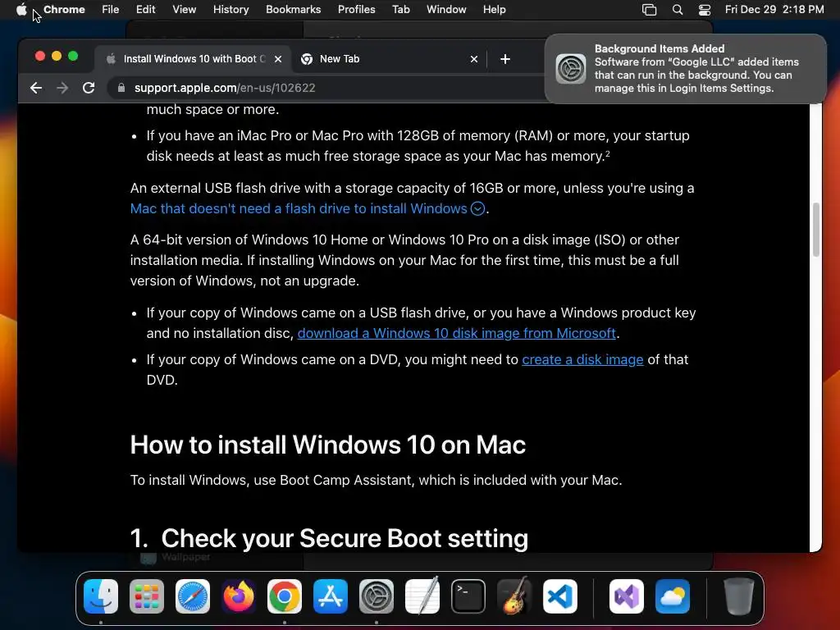Open System Settings from the Dock
Screen dimensions: 840x630
(376, 596)
